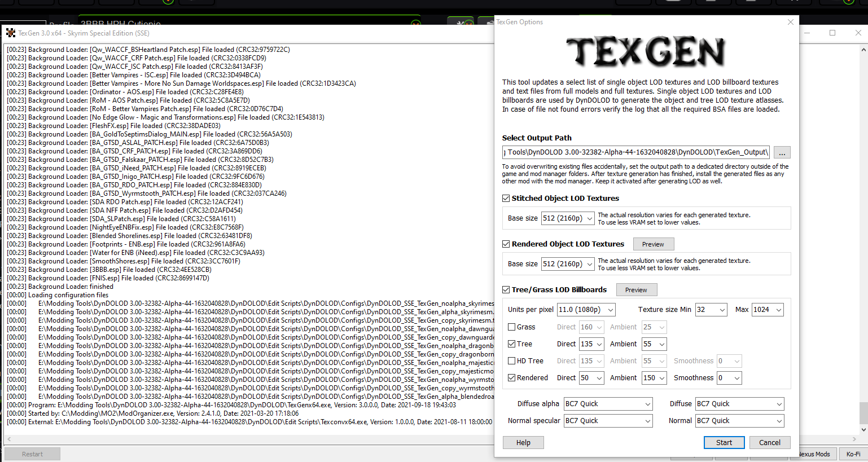The width and height of the screenshot is (868, 462).
Task: Open Stitched textures Base size dropdown
Action: point(568,218)
